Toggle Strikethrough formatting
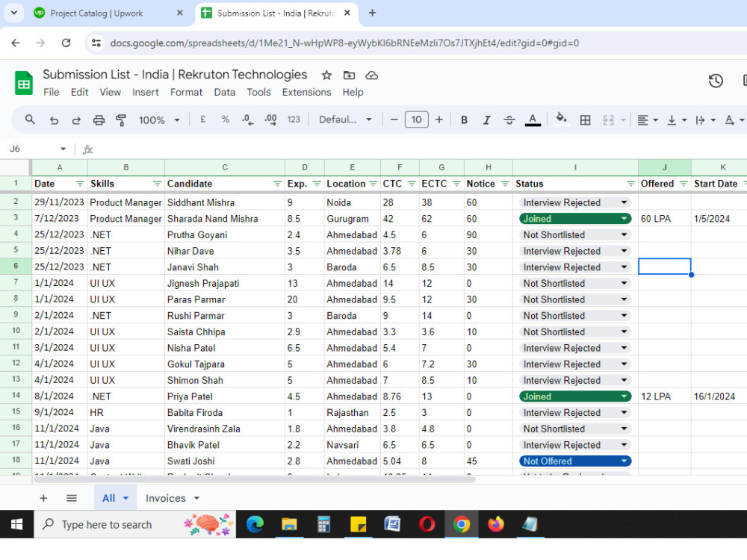 click(509, 120)
